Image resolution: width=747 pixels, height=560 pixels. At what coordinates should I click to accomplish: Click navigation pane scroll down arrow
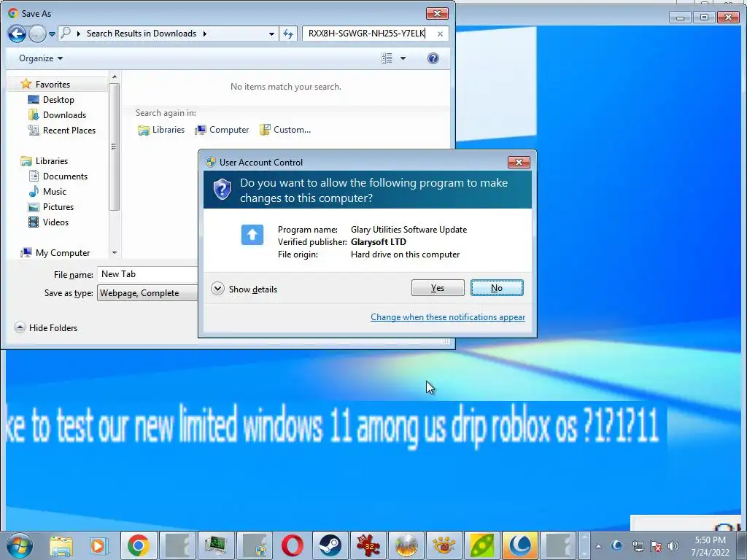(x=115, y=253)
